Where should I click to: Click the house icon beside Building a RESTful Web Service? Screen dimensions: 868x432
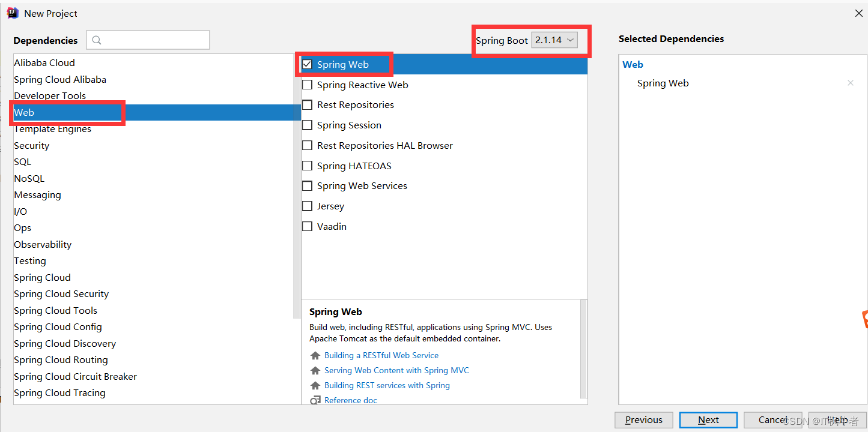pyautogui.click(x=315, y=356)
